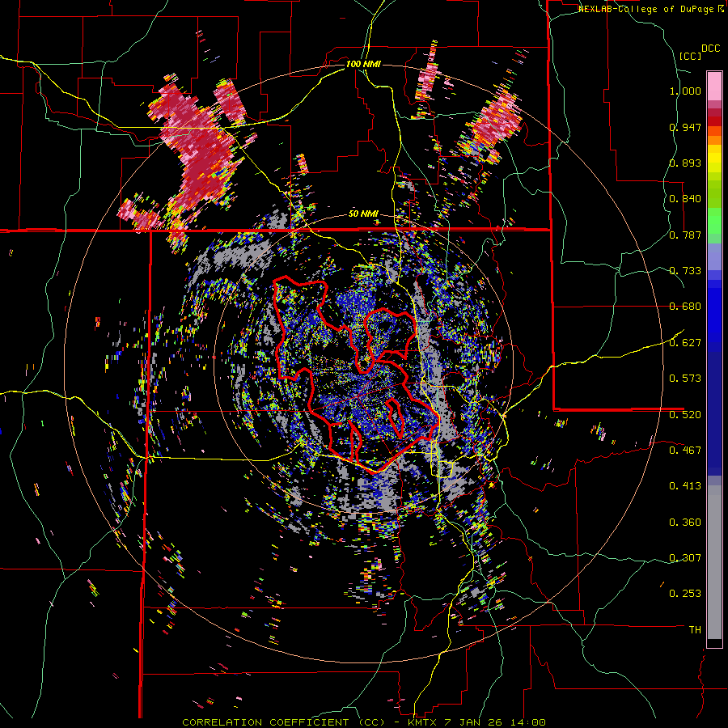The image size is (728, 728).
Task: Click the DCC label above legend
Action: click(711, 49)
